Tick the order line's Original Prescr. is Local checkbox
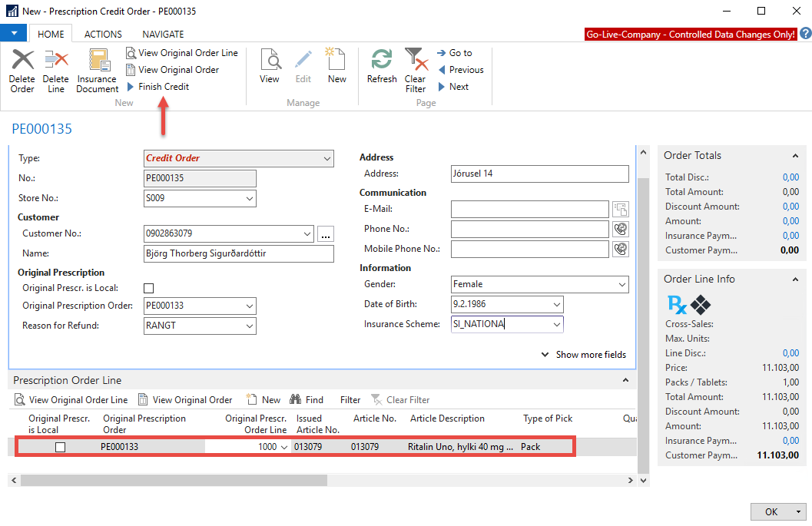This screenshot has width=812, height=526. point(60,447)
